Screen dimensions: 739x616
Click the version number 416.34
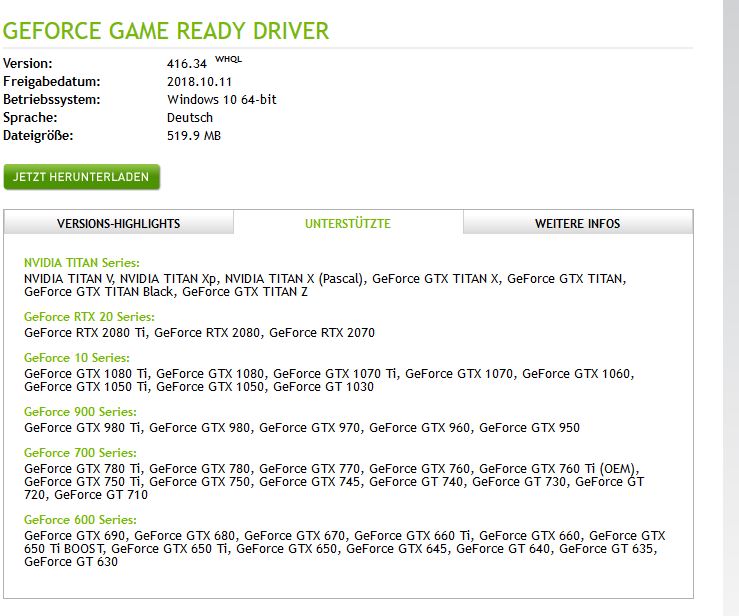click(187, 64)
